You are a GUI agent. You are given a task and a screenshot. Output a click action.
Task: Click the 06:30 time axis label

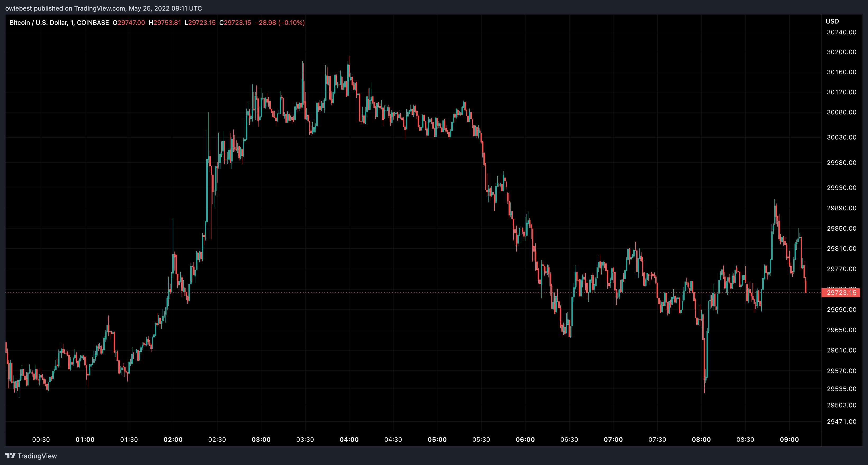[x=569, y=439]
